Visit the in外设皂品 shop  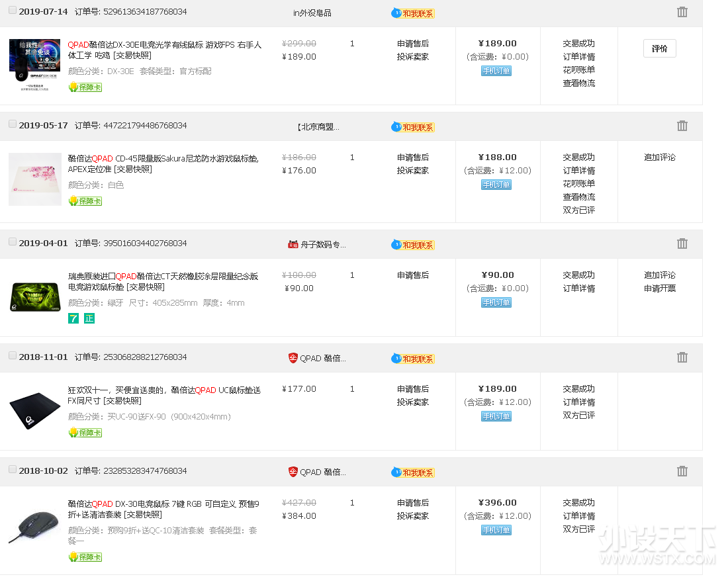click(312, 13)
